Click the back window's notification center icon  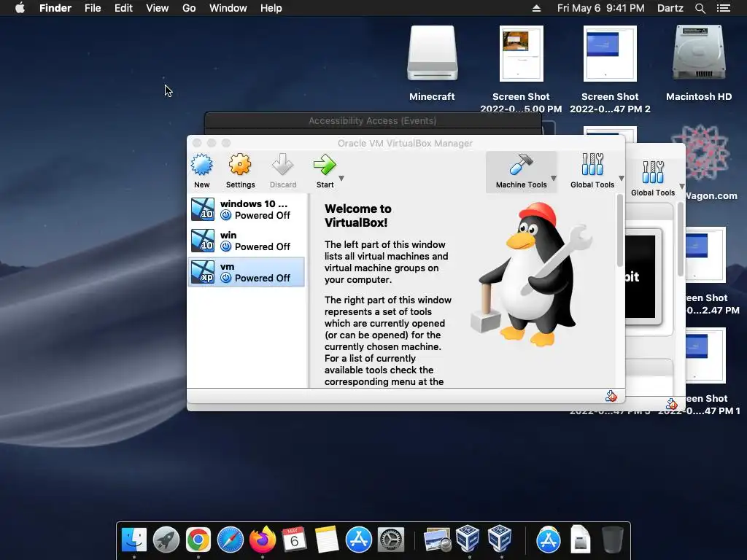[x=672, y=404]
